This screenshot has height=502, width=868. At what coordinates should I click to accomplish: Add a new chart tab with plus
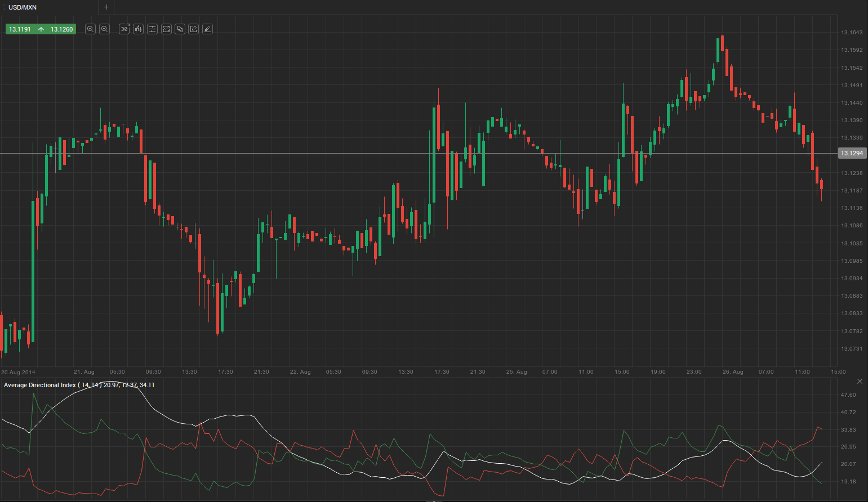click(x=106, y=7)
